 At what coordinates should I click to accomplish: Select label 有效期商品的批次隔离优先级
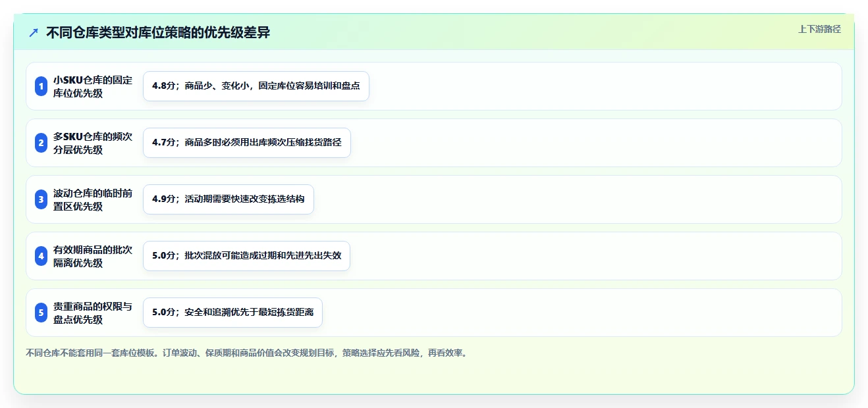tap(93, 256)
